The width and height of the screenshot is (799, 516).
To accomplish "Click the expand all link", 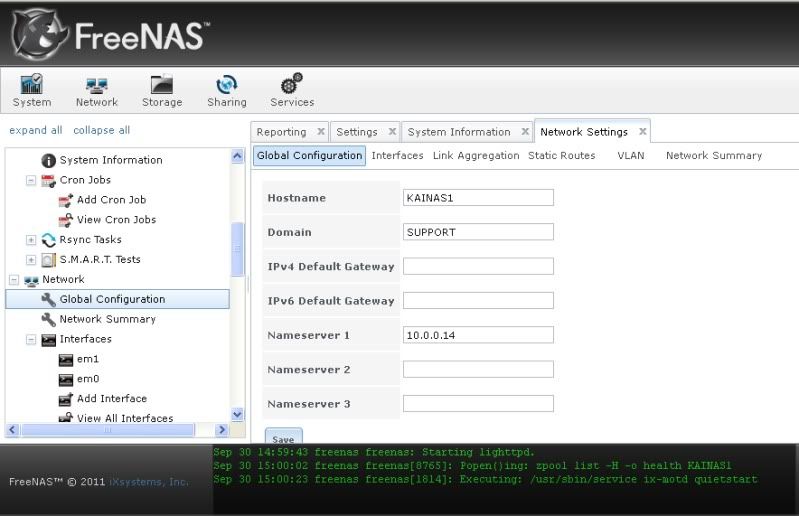I will coord(36,130).
